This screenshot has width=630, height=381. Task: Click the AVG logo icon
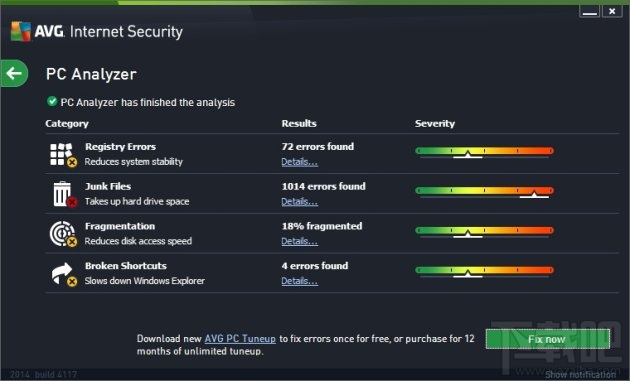(20, 31)
